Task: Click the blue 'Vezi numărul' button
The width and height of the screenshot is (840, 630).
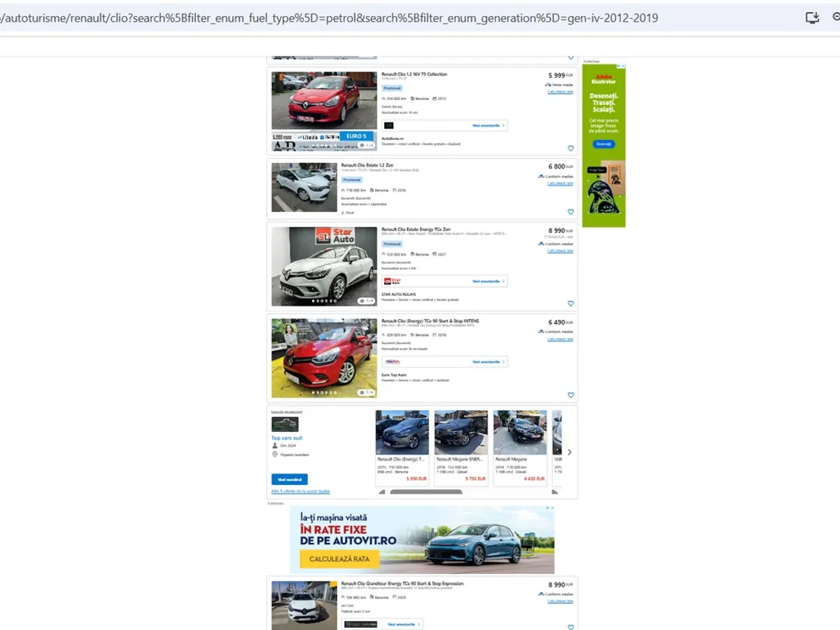Action: [289, 479]
